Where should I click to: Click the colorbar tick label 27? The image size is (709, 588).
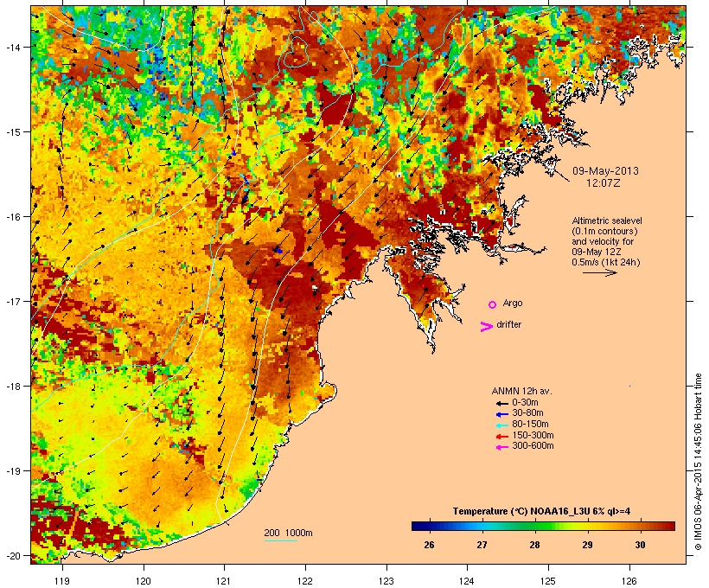click(482, 545)
